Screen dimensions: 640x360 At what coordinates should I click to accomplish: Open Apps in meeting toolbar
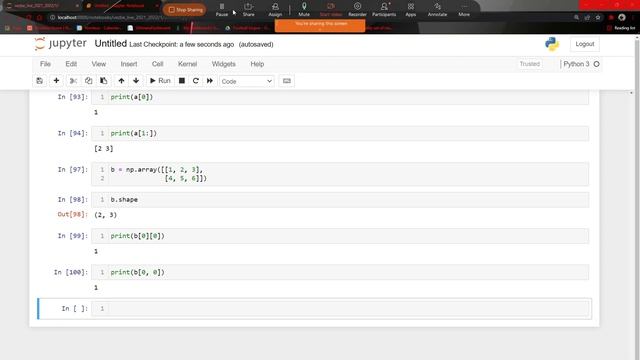[411, 10]
